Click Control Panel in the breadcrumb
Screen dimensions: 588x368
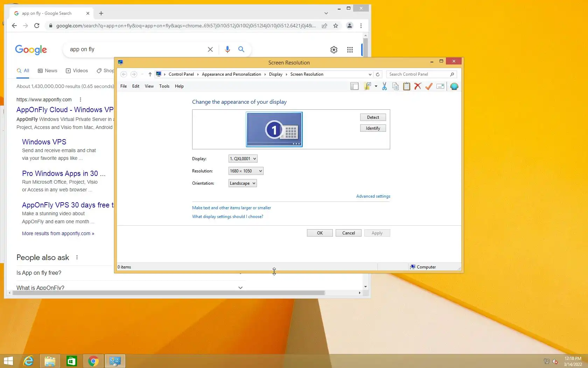(x=181, y=74)
